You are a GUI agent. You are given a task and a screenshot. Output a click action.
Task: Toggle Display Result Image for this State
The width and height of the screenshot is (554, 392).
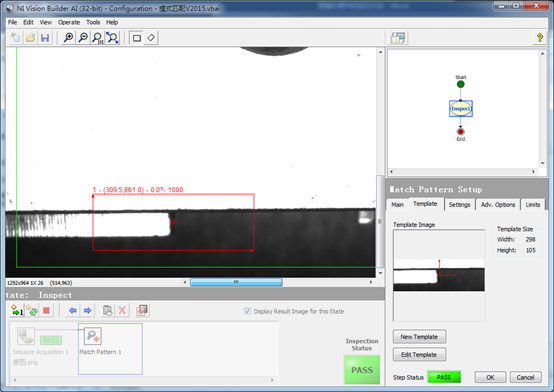(247, 311)
